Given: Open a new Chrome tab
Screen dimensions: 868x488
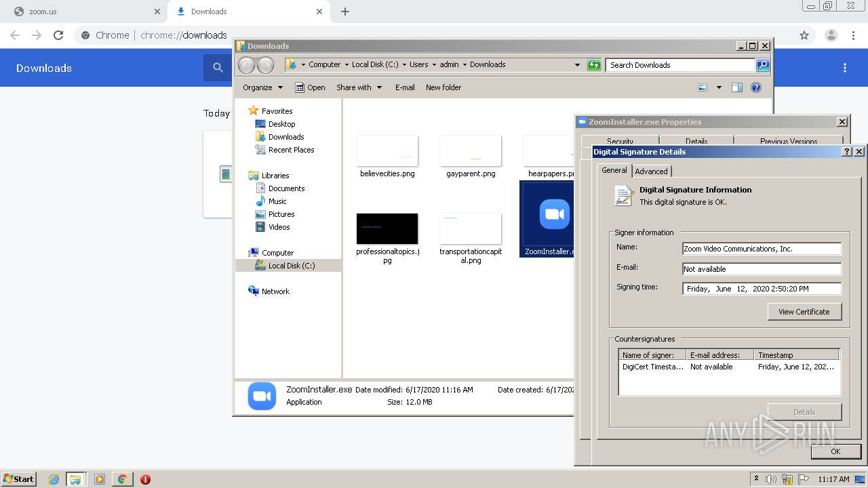Looking at the screenshot, I should point(345,12).
